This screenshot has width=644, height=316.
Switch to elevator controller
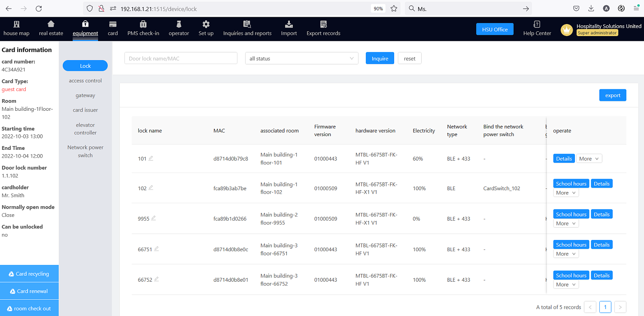85,129
